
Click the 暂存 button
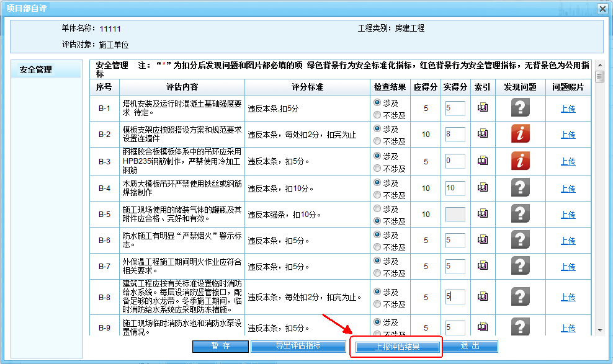coord(220,346)
